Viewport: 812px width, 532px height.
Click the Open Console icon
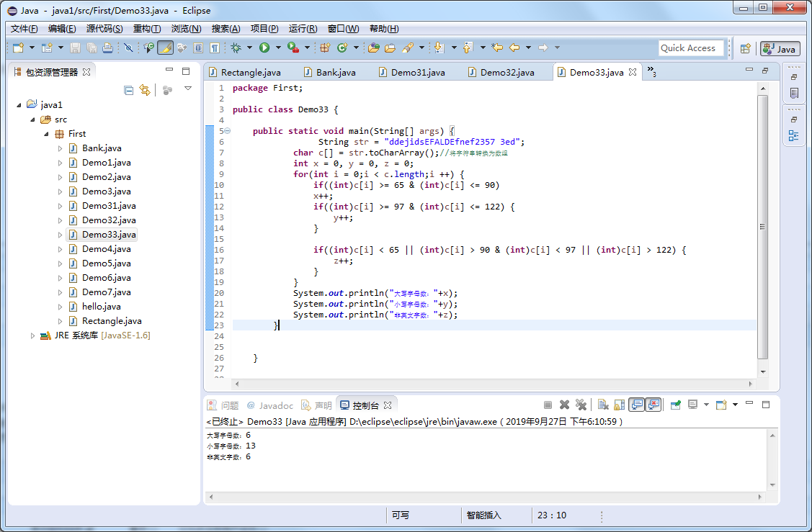click(x=721, y=405)
